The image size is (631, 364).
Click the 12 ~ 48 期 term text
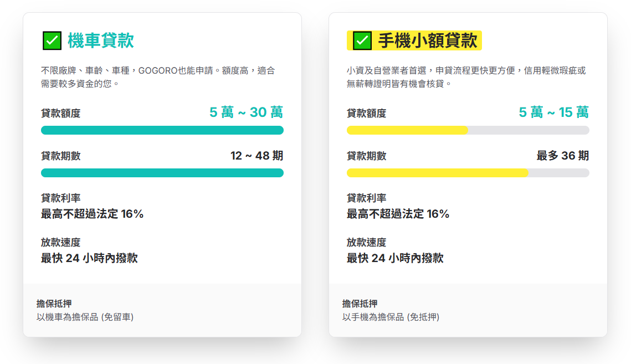pos(256,156)
